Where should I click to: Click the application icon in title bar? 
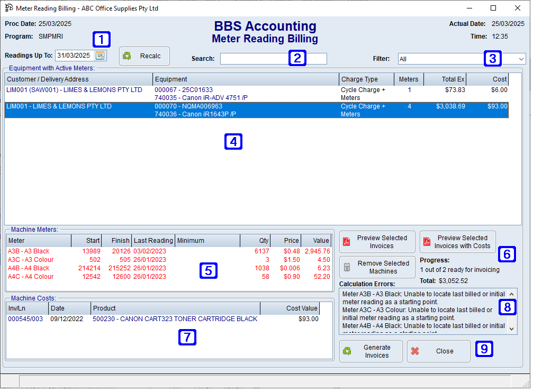[8, 8]
